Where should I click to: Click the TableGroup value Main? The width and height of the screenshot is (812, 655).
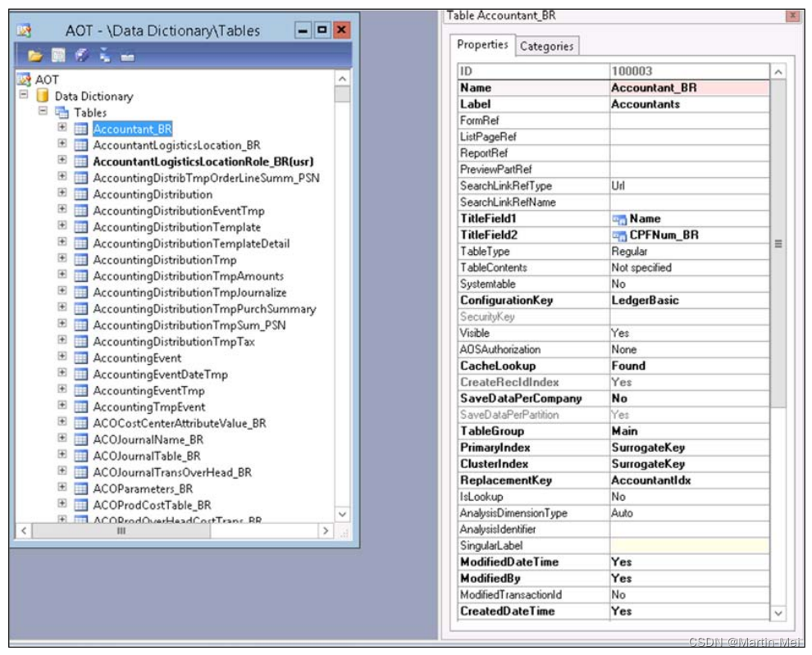689,431
